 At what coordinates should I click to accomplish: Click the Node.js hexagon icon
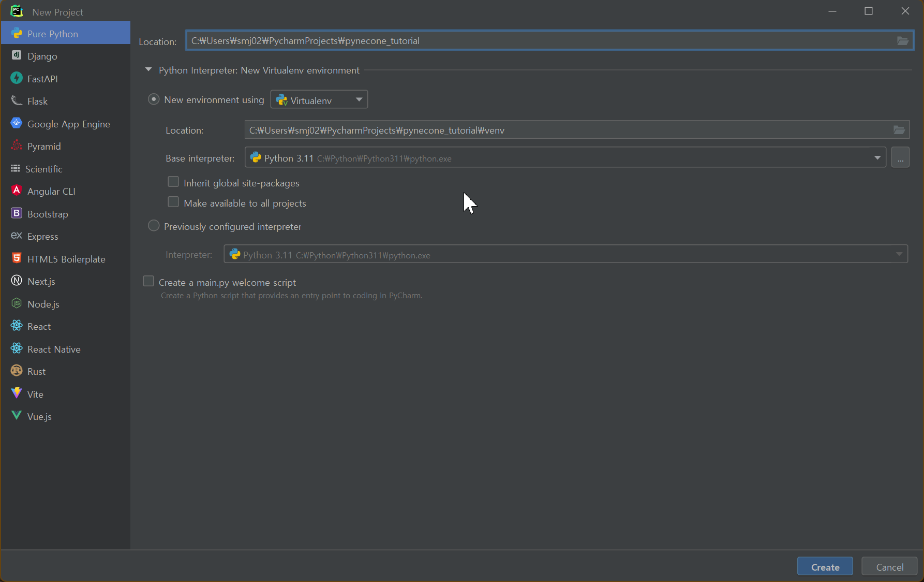[17, 303]
